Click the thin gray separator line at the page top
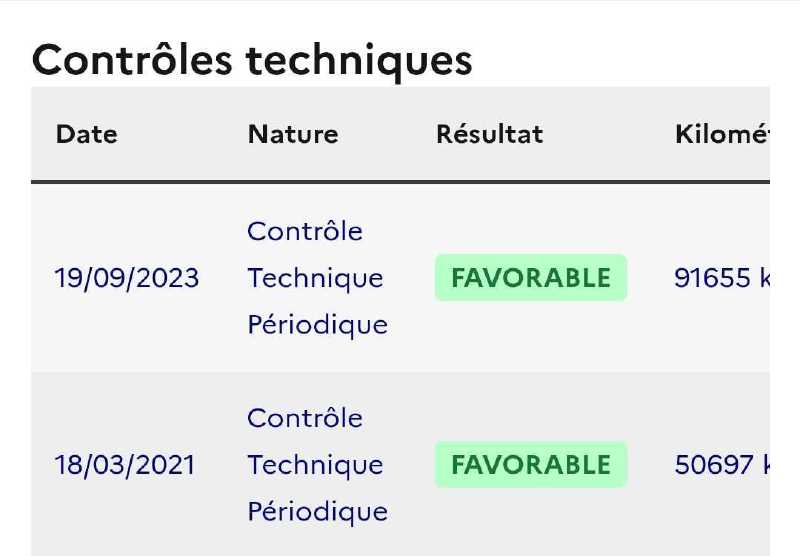 pyautogui.click(x=400, y=1)
